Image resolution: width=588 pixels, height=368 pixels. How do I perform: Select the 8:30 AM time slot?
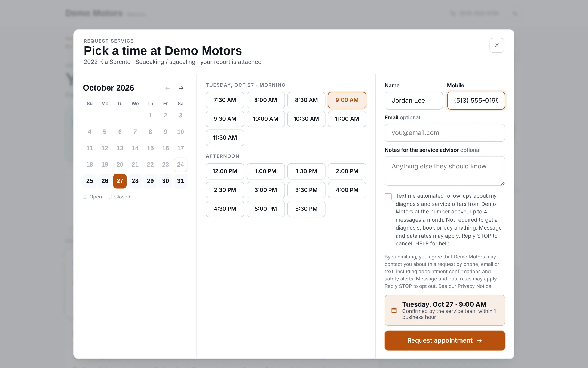(x=306, y=100)
